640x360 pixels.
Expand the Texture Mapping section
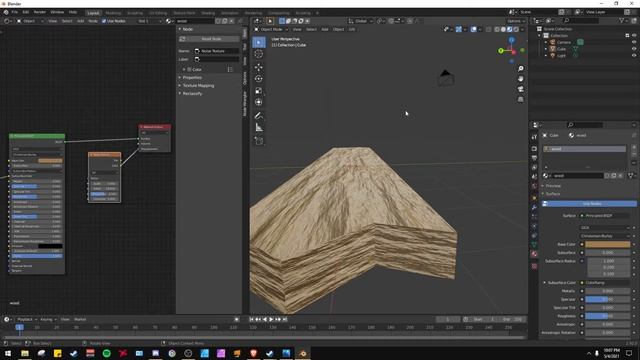point(198,85)
